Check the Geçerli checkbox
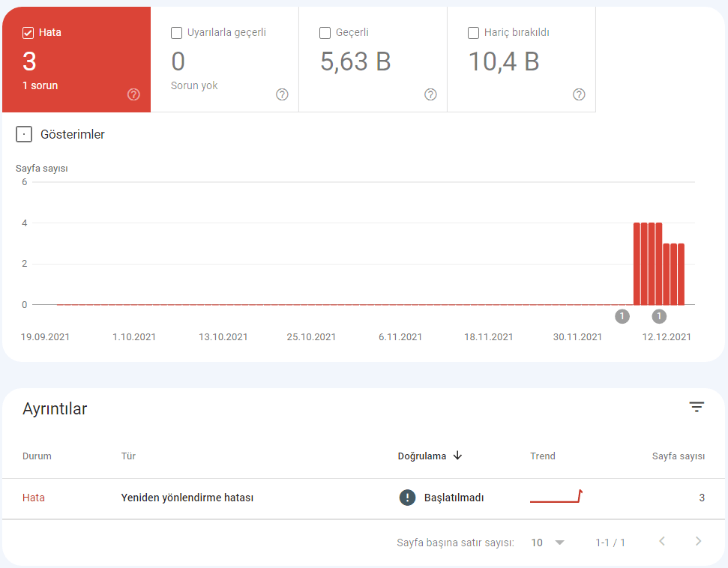The height and width of the screenshot is (568, 728). click(325, 33)
